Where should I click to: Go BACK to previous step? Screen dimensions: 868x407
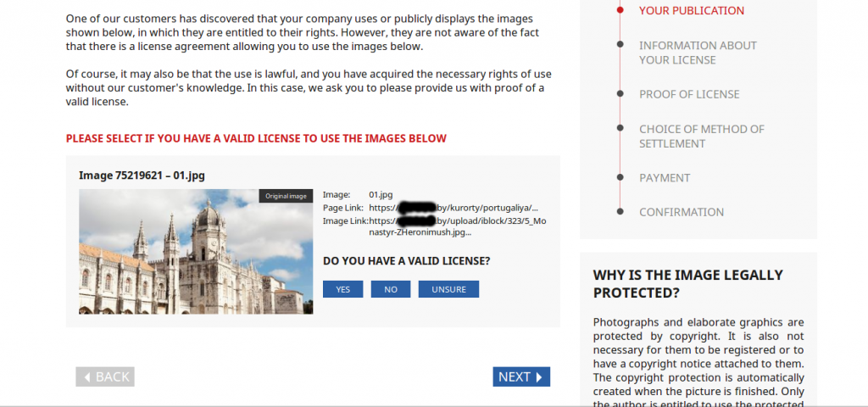[105, 376]
